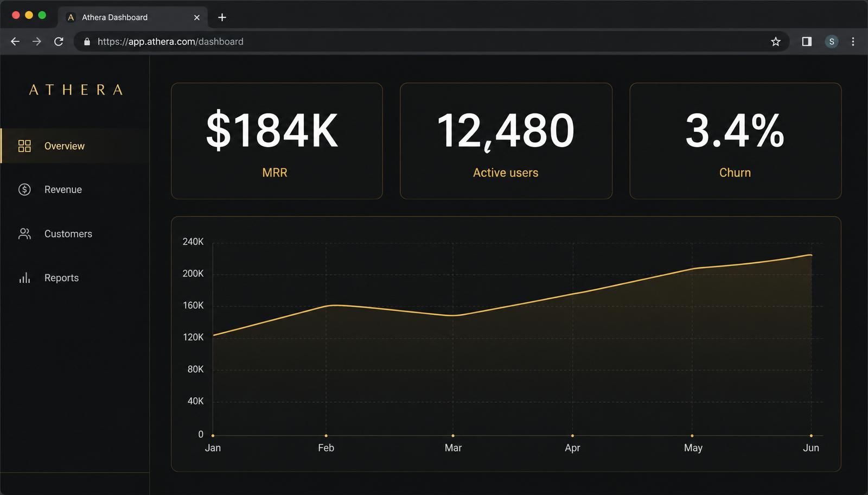The height and width of the screenshot is (495, 868).
Task: Click the May marker on chart axis
Action: [692, 435]
